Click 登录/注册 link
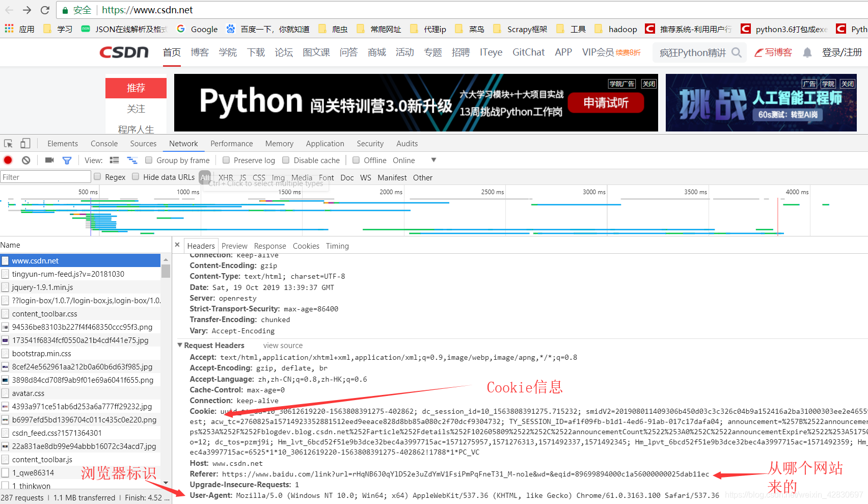This screenshot has width=868, height=504. coord(842,52)
